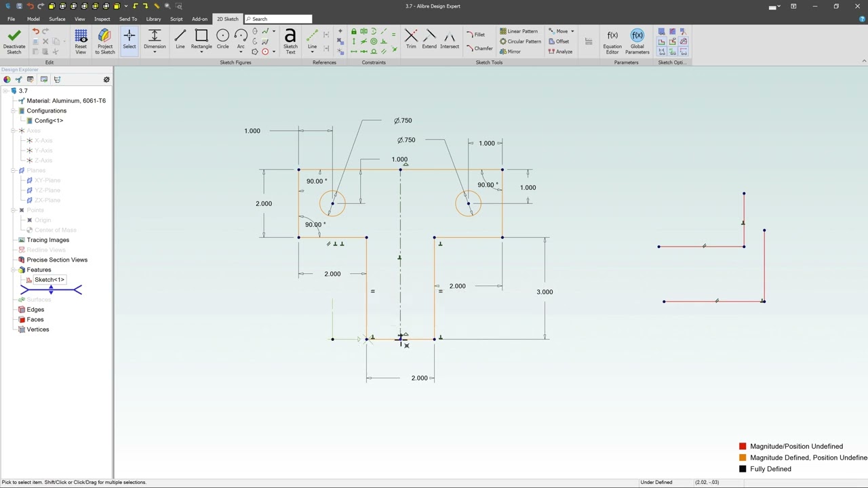Apply the lock (fixed) constraint

[353, 31]
